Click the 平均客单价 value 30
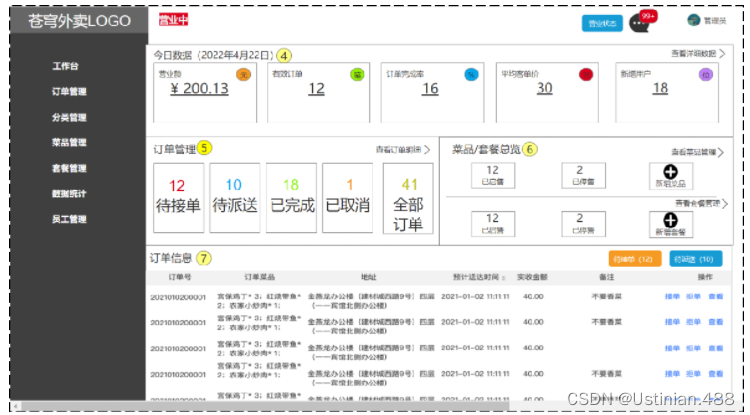Viewport: 750px width, 415px height. pos(544,88)
